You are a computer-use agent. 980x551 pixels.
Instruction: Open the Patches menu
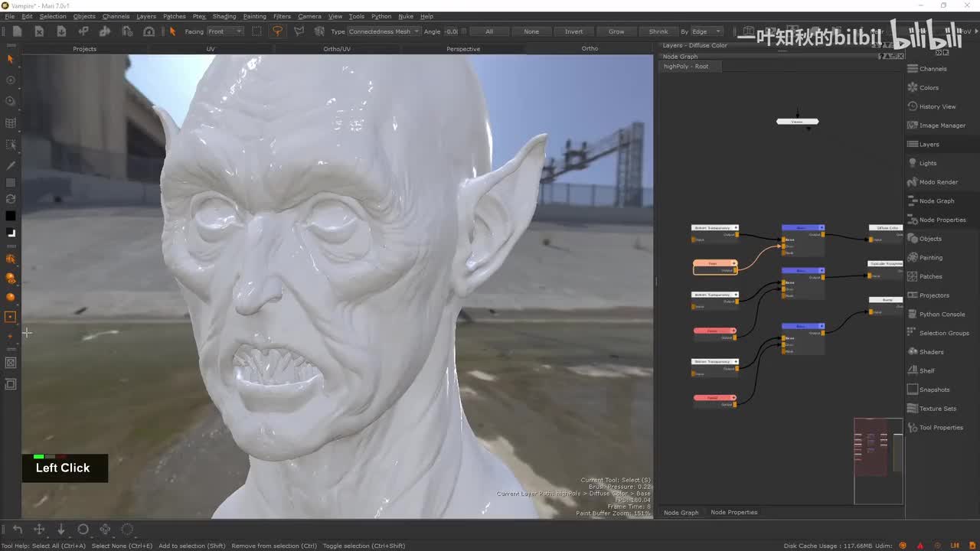[x=174, y=16]
